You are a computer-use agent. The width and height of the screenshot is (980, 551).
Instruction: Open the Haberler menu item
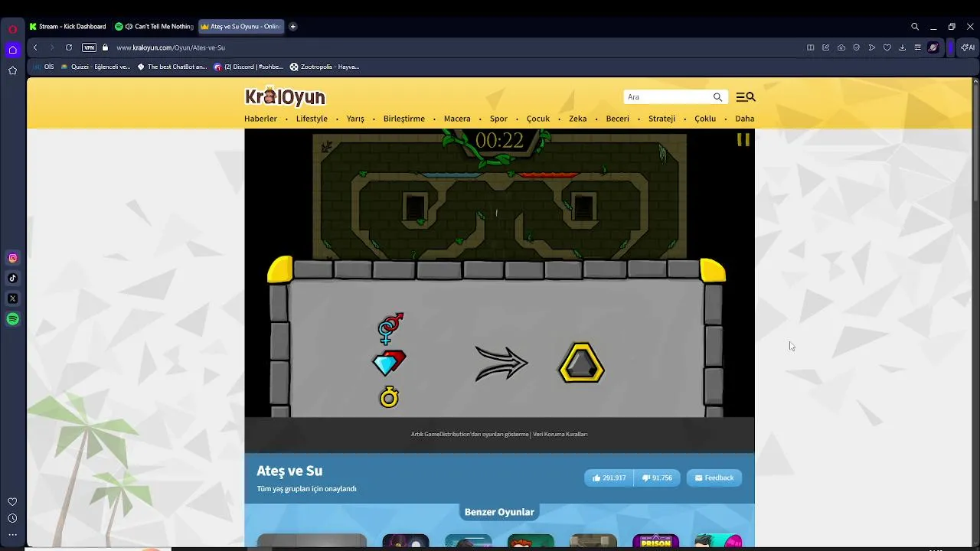[260, 119]
